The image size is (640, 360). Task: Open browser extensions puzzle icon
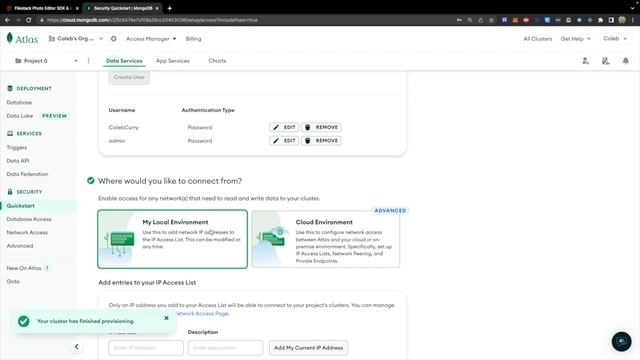click(600, 20)
